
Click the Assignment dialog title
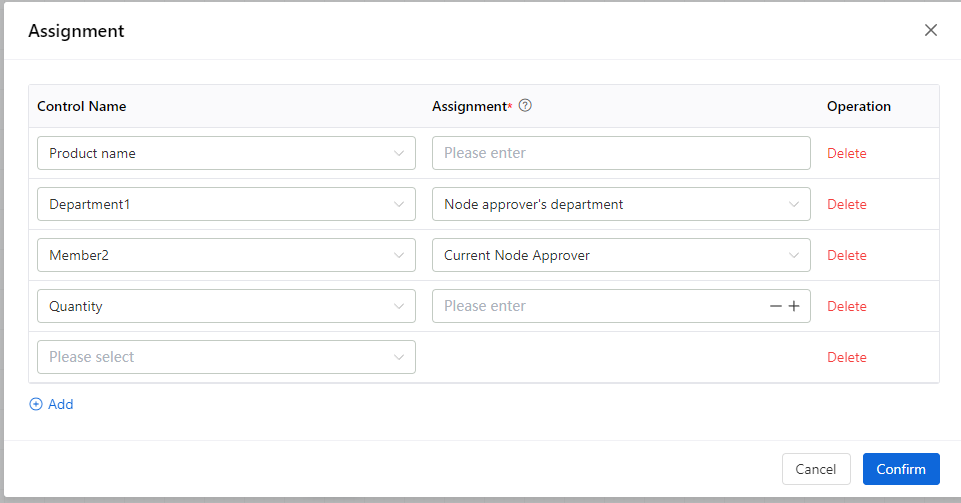pyautogui.click(x=76, y=31)
